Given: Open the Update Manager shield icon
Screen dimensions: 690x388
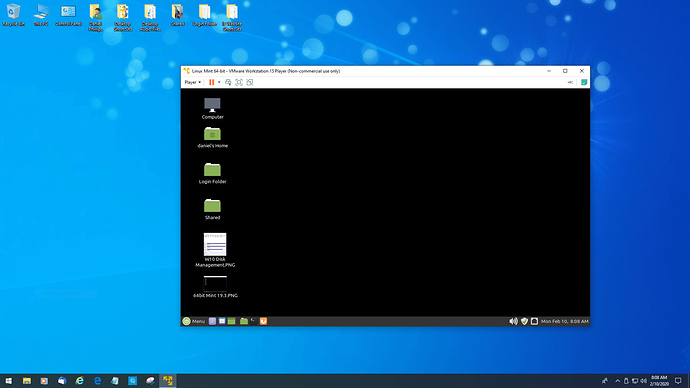Looking at the screenshot, I should tap(524, 321).
